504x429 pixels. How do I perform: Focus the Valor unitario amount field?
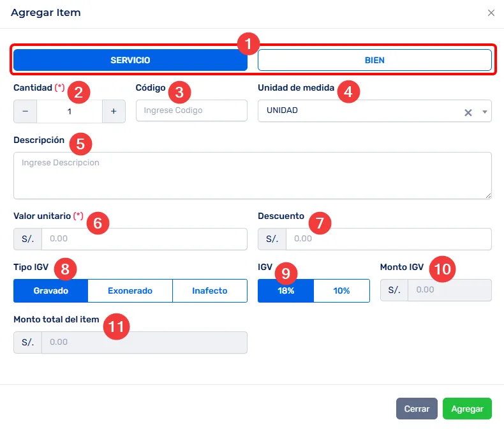[144, 239]
